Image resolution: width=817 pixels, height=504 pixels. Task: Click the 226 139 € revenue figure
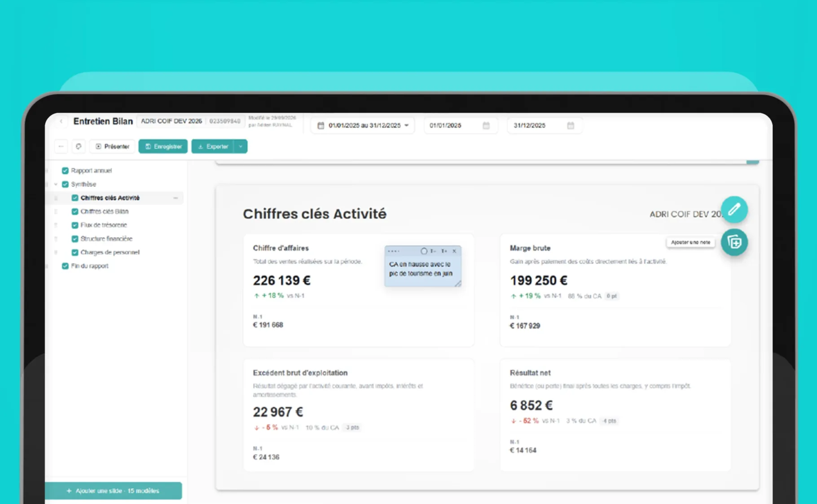coord(281,280)
